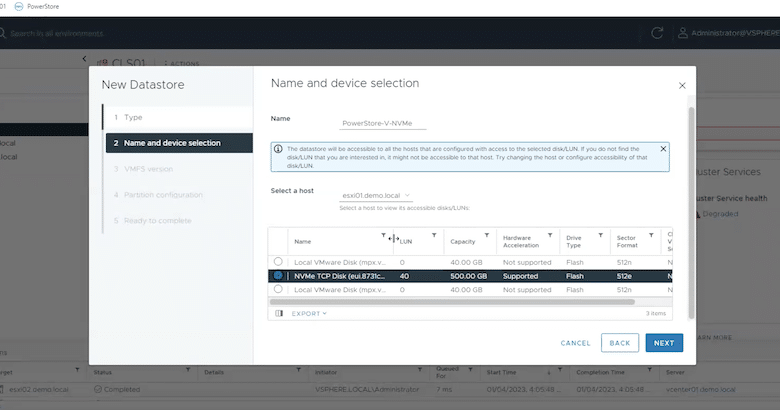Filter the Queued For column in tasks

coord(470,370)
